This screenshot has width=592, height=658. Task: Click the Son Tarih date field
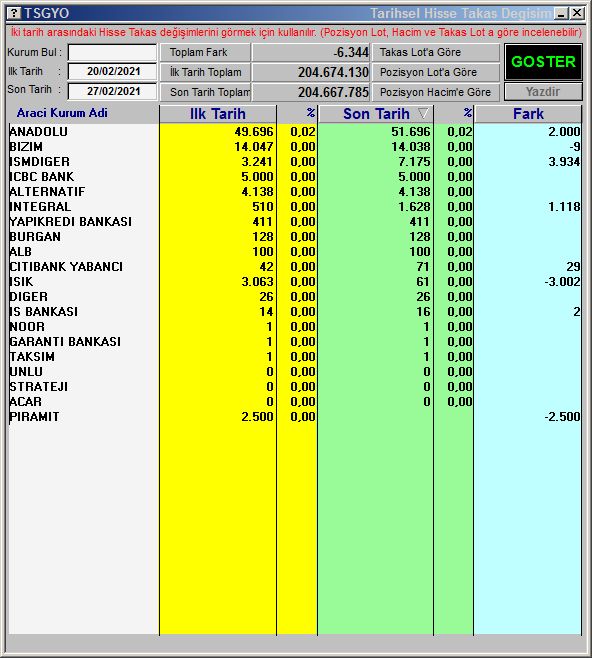coord(112,91)
